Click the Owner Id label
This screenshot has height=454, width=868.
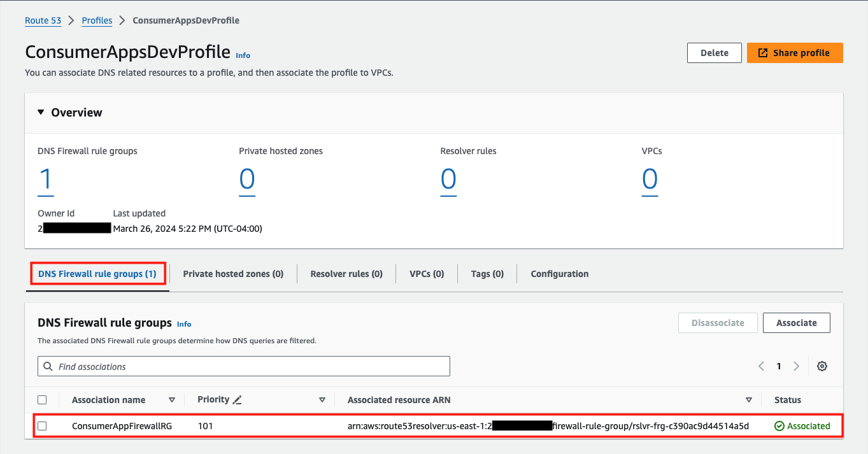(56, 213)
